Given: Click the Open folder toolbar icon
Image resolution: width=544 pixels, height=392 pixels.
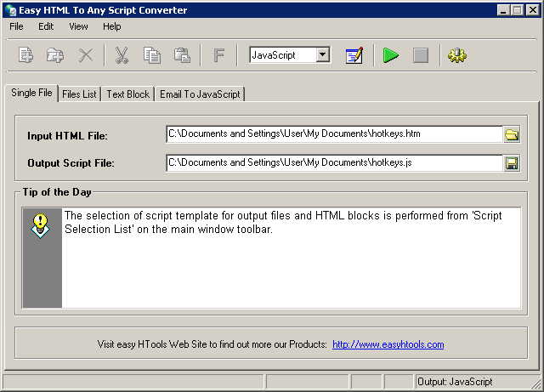Looking at the screenshot, I should (x=55, y=55).
